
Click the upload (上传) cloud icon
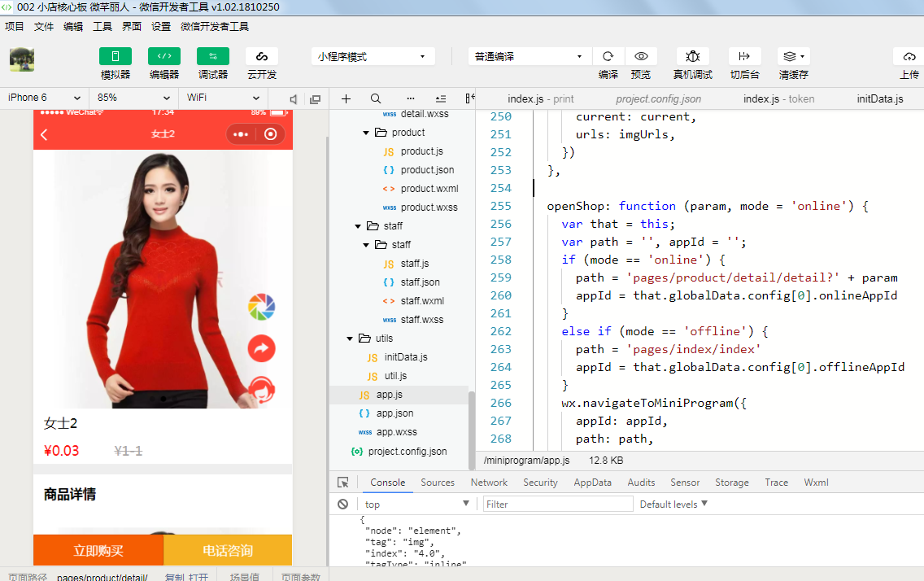pos(909,56)
